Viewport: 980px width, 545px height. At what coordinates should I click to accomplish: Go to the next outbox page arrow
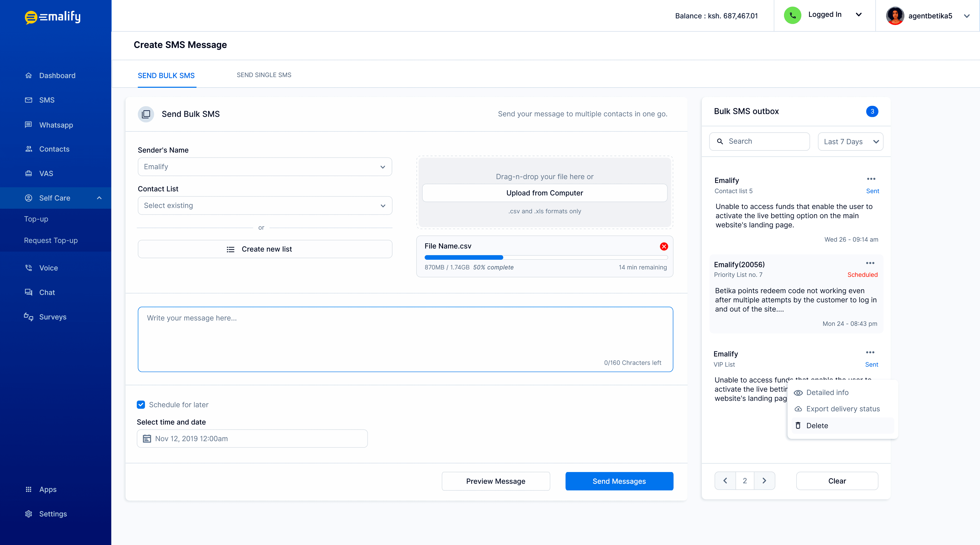(764, 481)
